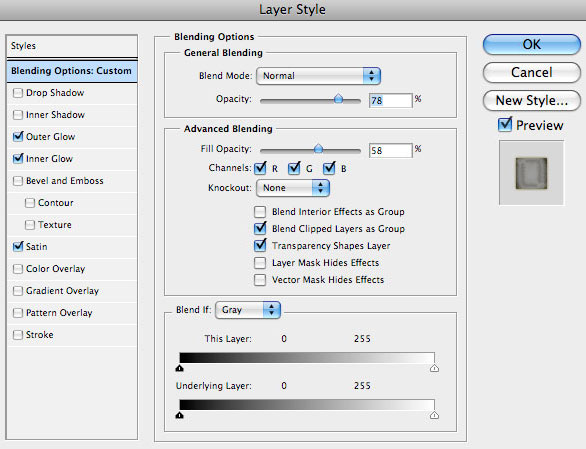Toggle the R channel checkbox

pos(260,168)
